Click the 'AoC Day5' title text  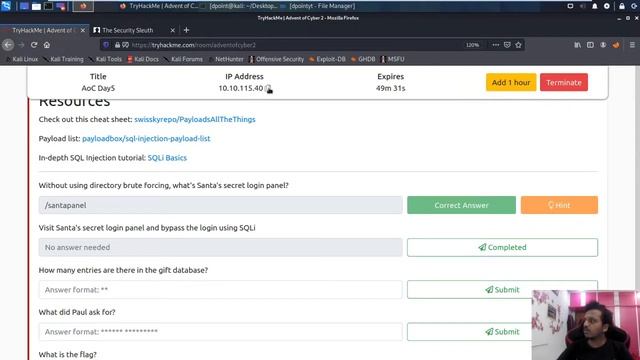pos(98,88)
